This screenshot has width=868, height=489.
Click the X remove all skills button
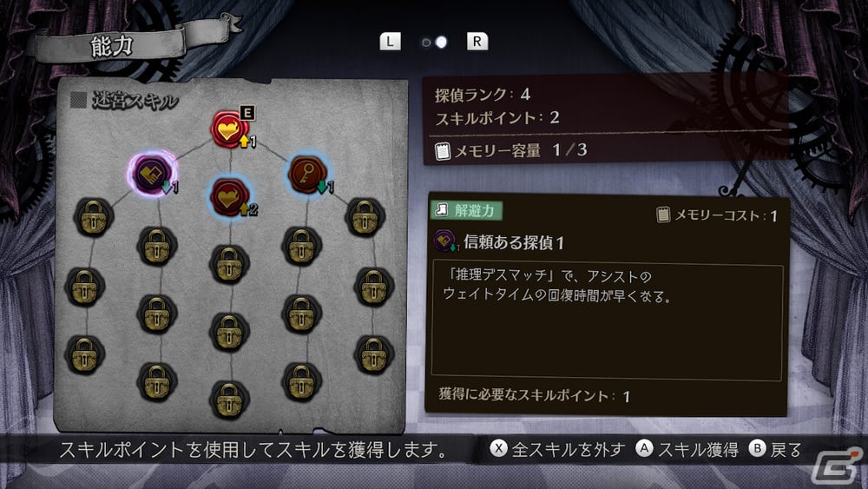click(x=557, y=449)
